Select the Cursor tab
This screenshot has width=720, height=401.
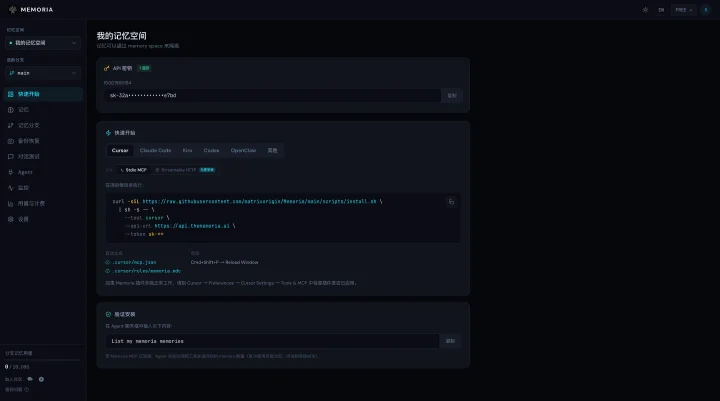[x=120, y=151]
